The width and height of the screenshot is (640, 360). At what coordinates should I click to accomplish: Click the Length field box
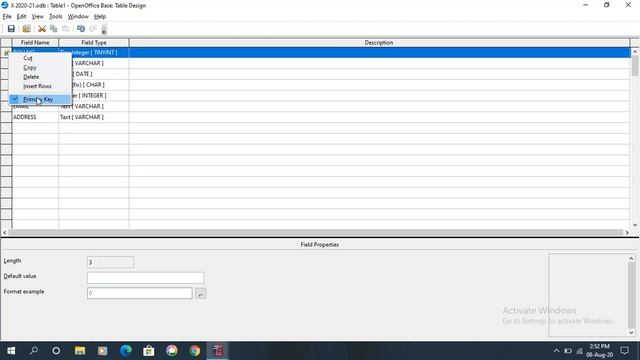(110, 262)
